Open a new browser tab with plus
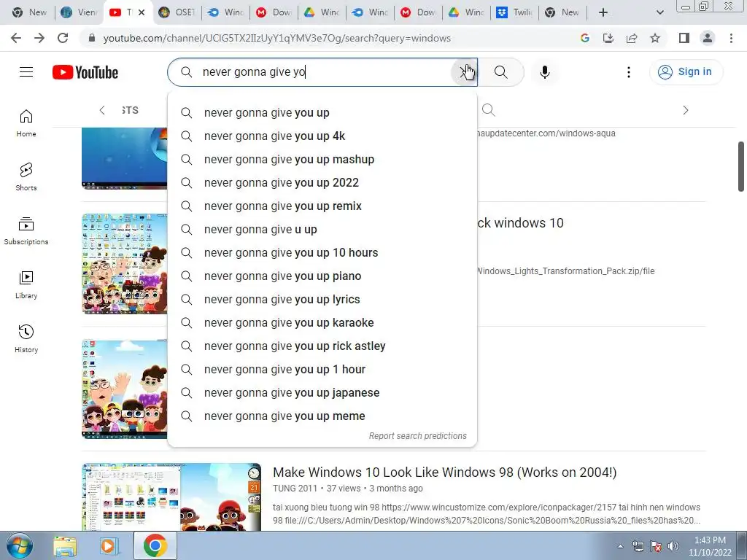The height and width of the screenshot is (560, 747). click(603, 12)
